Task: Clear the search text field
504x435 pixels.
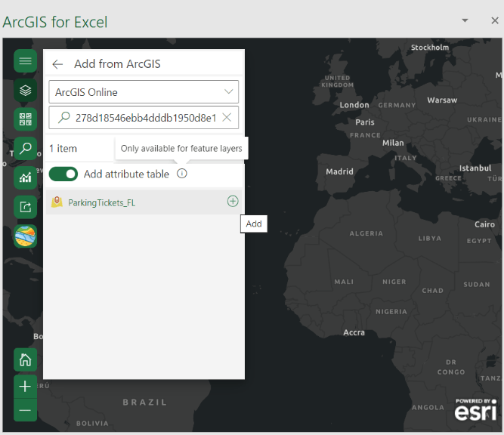Action: (227, 117)
